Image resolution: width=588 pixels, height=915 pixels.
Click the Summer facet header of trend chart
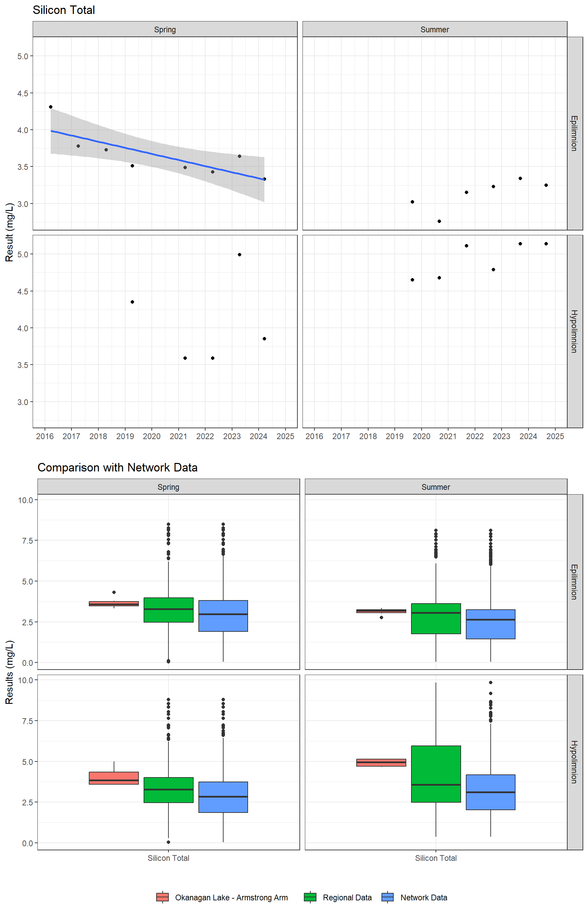pyautogui.click(x=435, y=29)
